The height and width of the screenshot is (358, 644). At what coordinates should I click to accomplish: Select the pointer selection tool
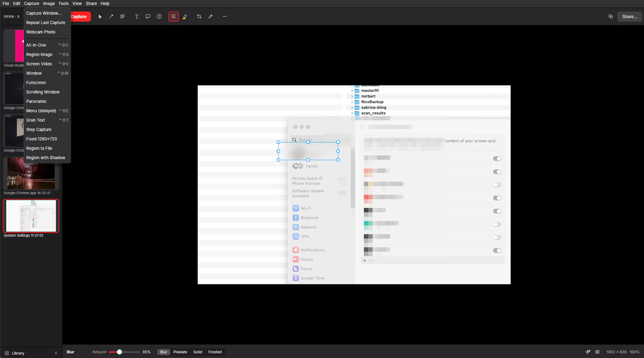[x=100, y=17]
